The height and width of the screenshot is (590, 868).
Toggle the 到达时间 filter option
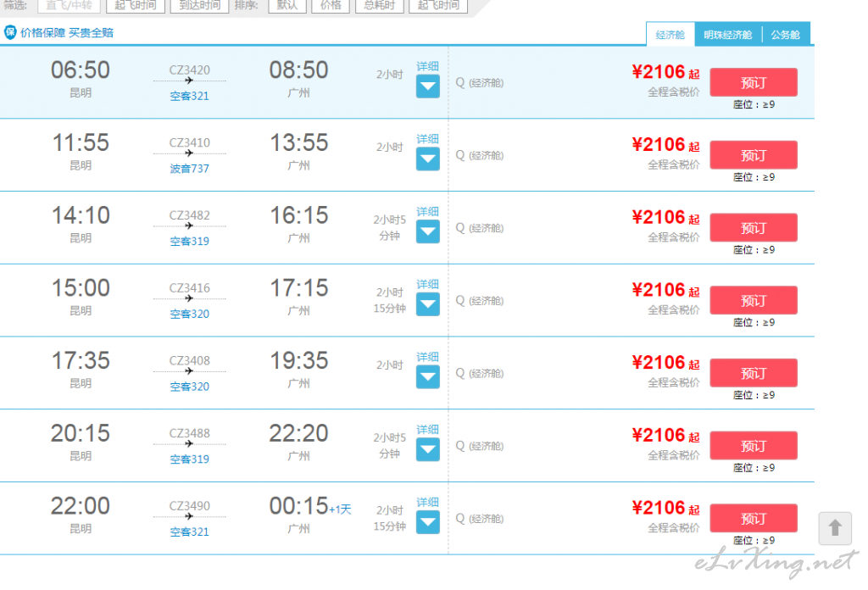[200, 6]
